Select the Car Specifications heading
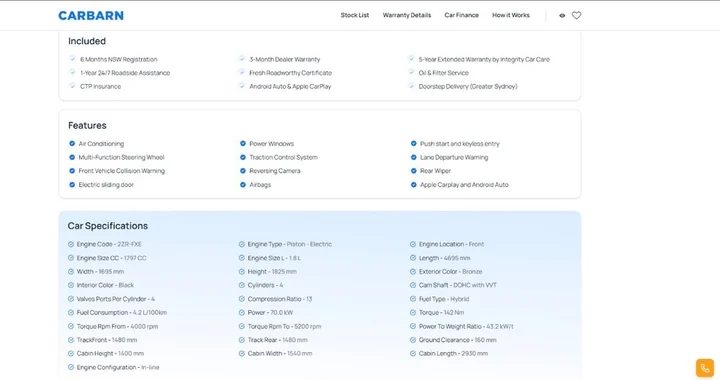Image resolution: width=720 pixels, height=380 pixels. tap(107, 226)
